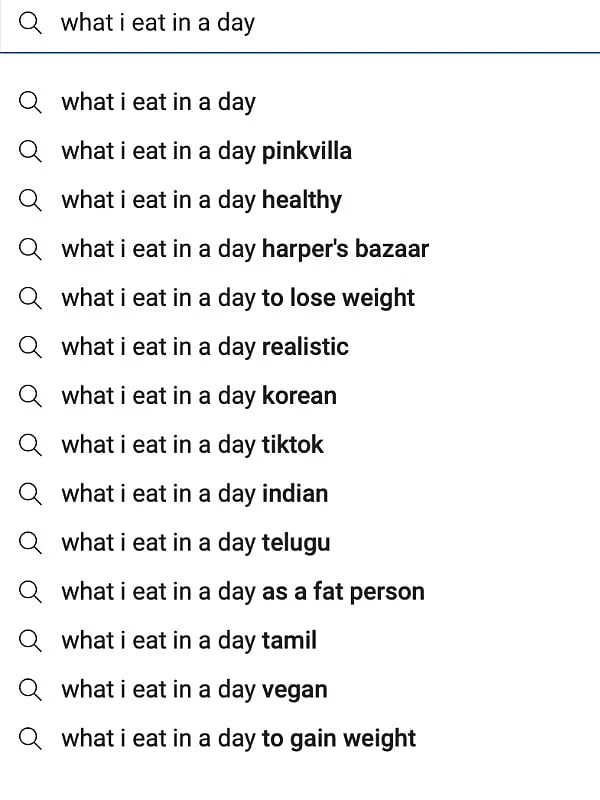The width and height of the screenshot is (600, 800).
Task: Choose 'what i eat in a day as a fat person'
Action: [x=243, y=592]
